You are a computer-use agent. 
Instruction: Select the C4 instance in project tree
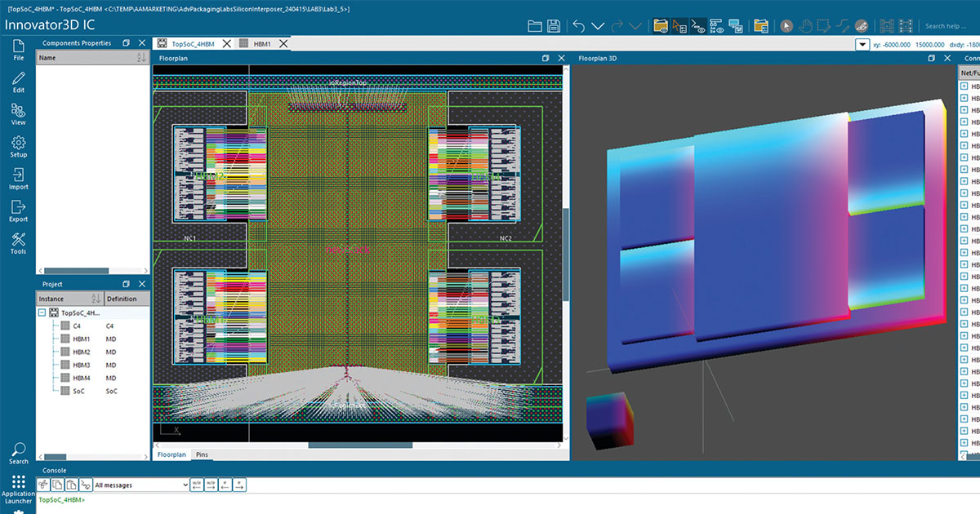coord(92,326)
